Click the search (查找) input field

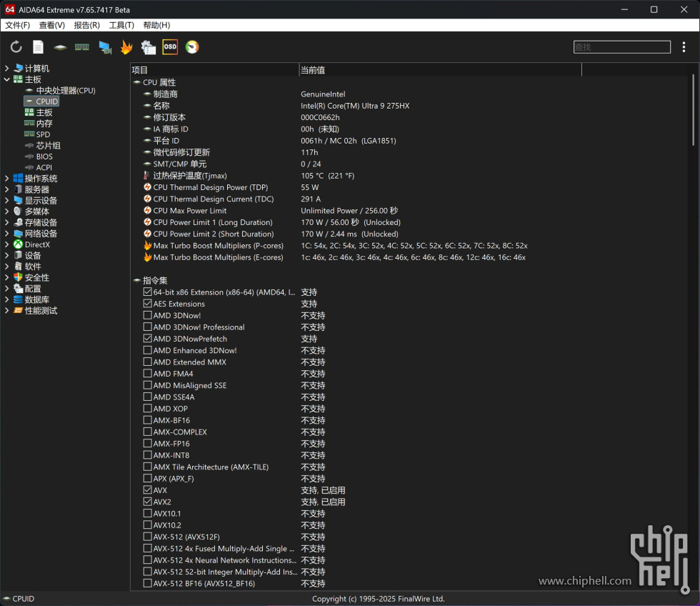coord(622,47)
